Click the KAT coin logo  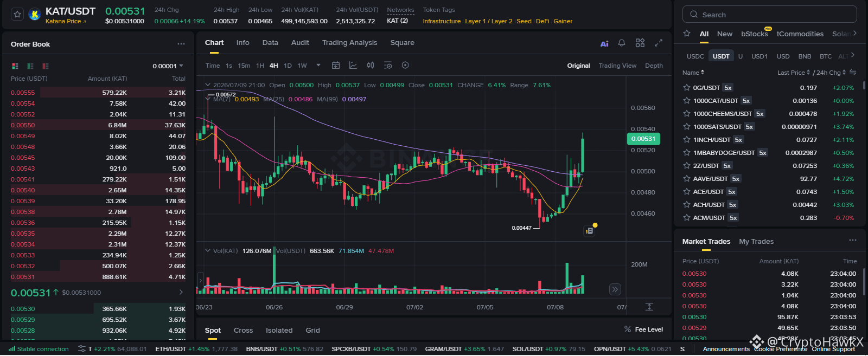[x=35, y=15]
